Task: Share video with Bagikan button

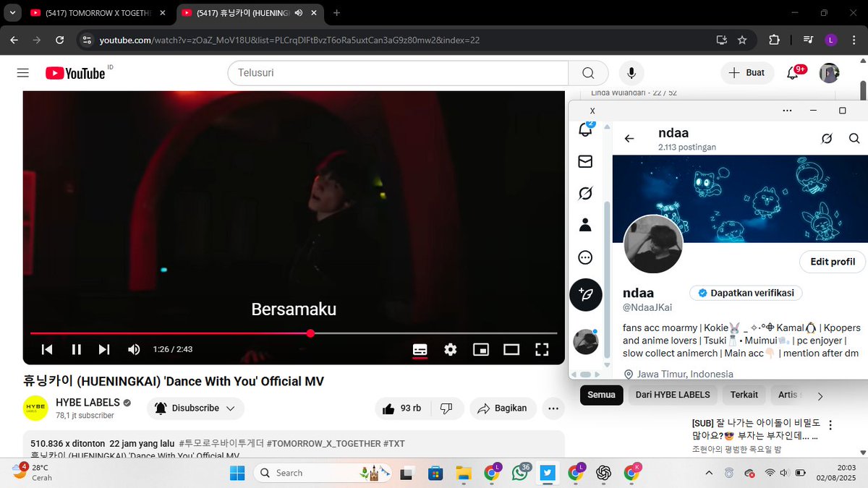Action: click(x=503, y=408)
